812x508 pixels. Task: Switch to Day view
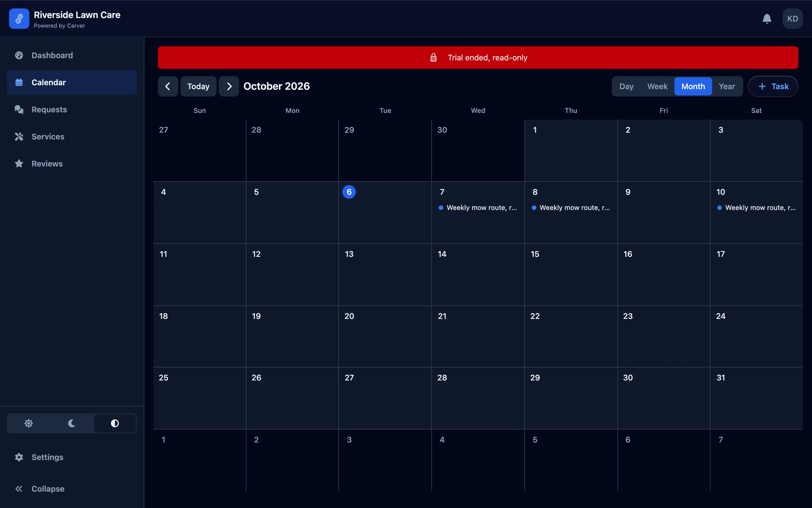point(626,87)
